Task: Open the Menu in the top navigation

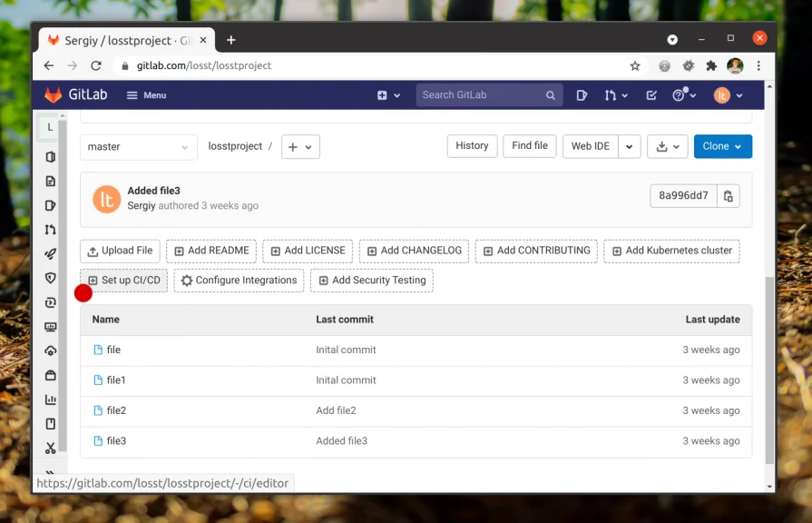Action: click(x=145, y=94)
